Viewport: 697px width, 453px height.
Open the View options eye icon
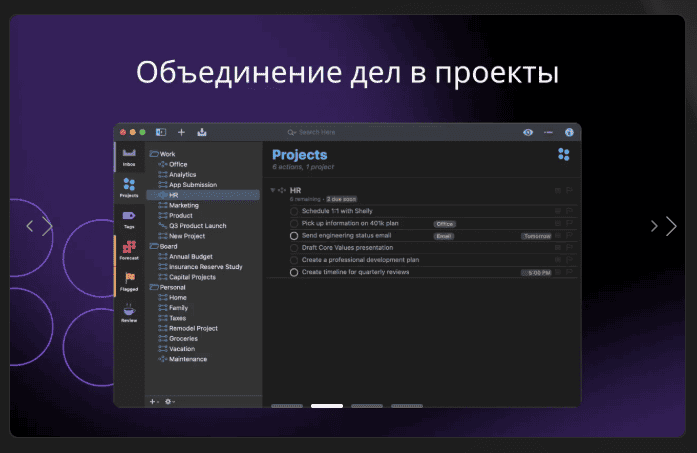[528, 132]
